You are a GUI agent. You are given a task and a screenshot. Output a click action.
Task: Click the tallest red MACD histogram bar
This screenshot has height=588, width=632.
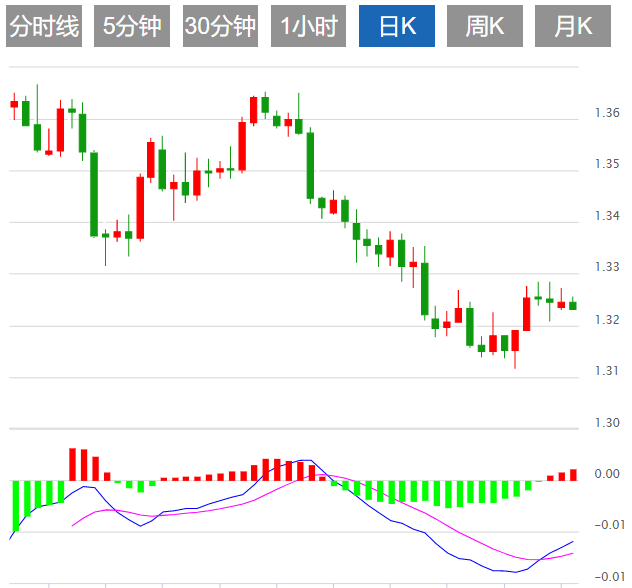(x=73, y=464)
